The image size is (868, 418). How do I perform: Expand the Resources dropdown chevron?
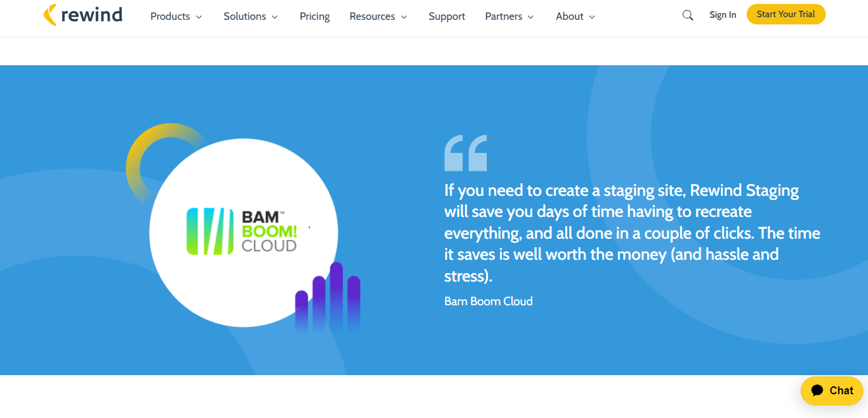404,17
